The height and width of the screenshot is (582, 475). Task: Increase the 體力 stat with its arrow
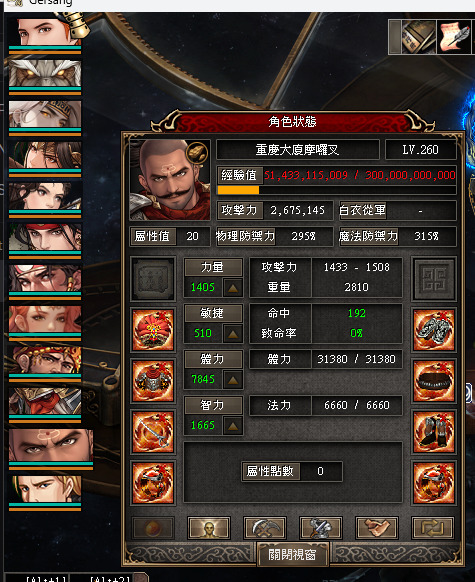coord(233,380)
